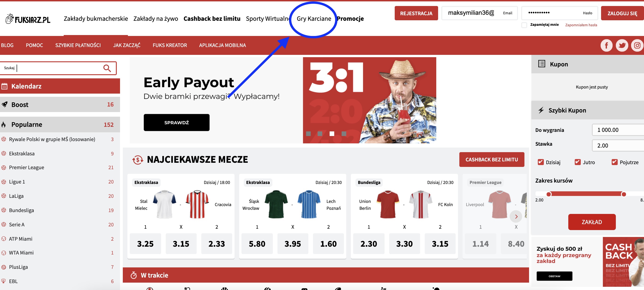Click the W trakcie stopwatch icon
Viewport: 644px width, 290px height.
pos(134,275)
